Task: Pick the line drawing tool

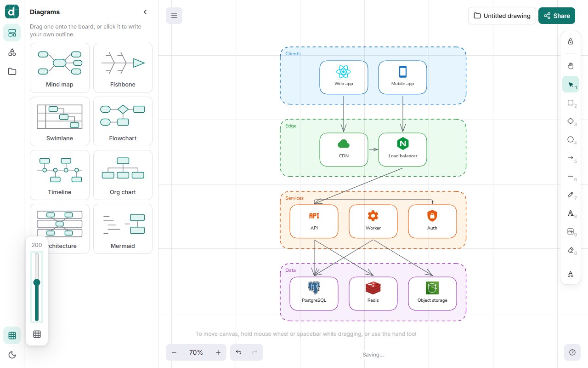Action: [571, 176]
